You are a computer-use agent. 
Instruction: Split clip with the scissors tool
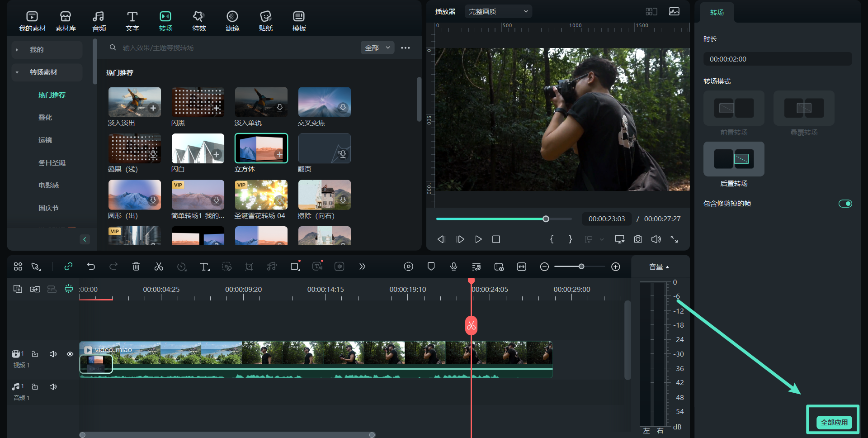click(x=159, y=267)
